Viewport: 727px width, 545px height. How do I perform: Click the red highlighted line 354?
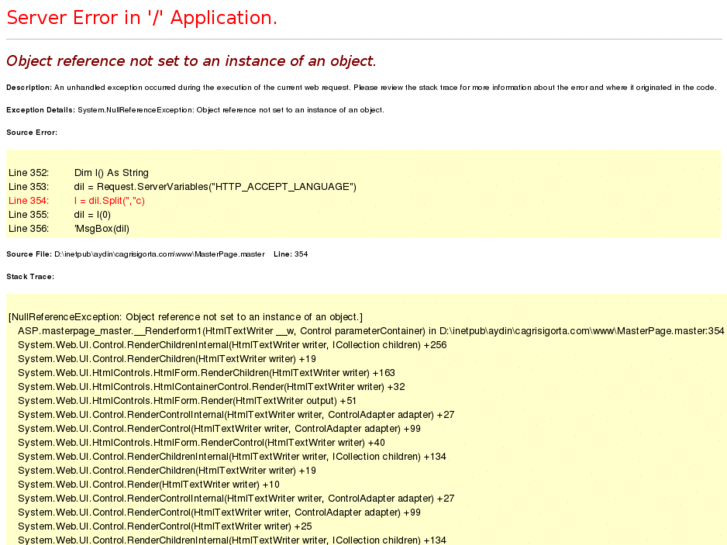[109, 201]
